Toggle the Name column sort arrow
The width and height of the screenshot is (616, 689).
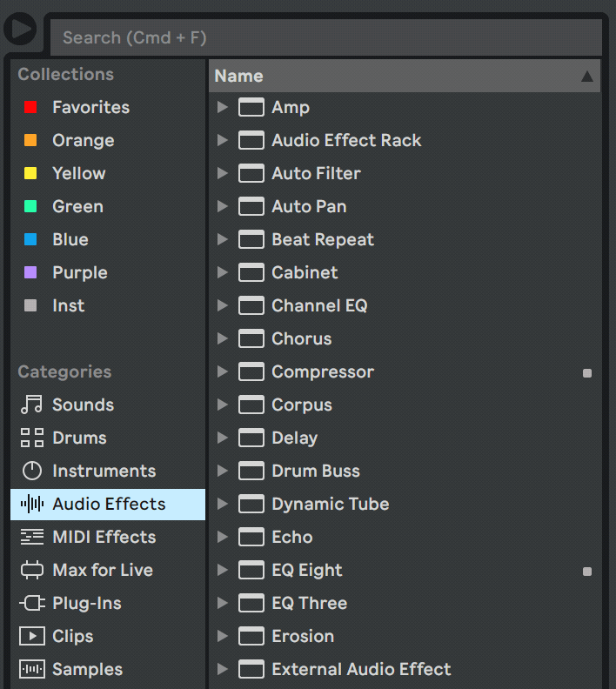[x=587, y=77]
